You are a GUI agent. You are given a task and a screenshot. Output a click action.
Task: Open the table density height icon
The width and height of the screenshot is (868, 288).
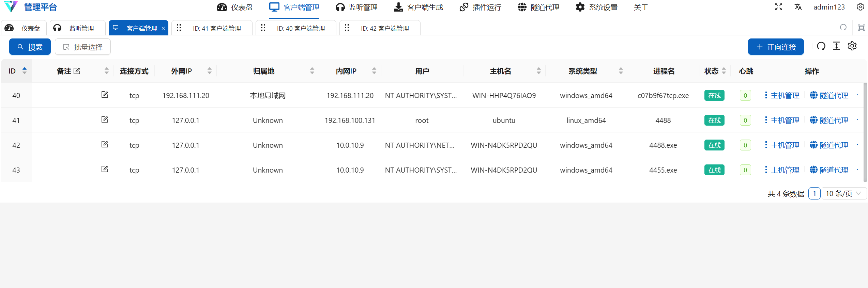(x=837, y=46)
